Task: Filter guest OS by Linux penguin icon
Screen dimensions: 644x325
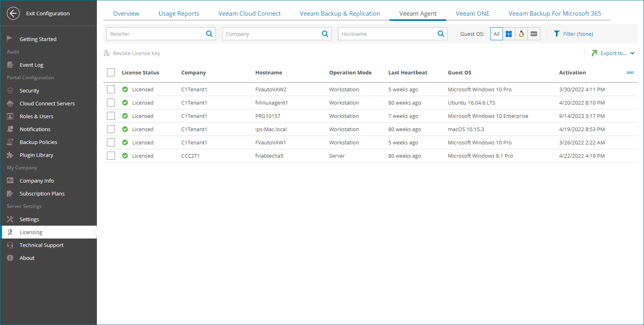Action: tap(521, 34)
